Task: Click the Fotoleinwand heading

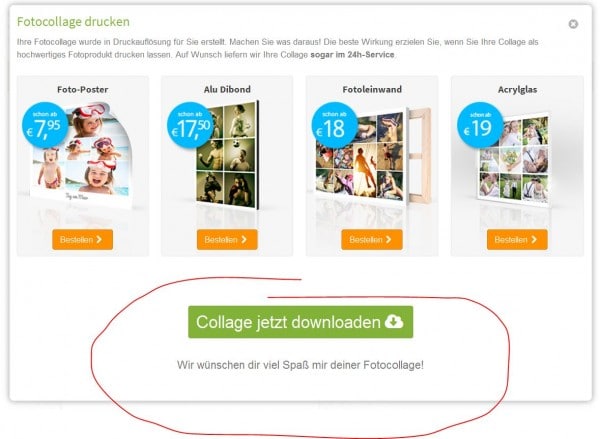Action: pos(372,90)
